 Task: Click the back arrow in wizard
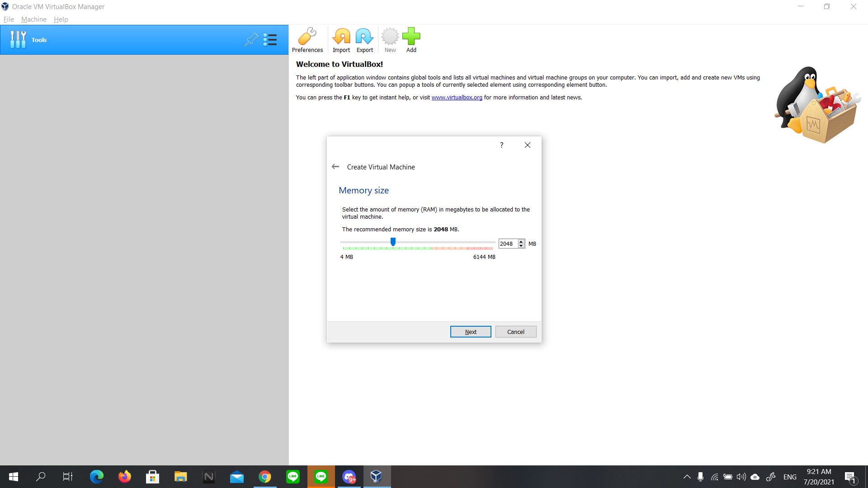coord(335,167)
